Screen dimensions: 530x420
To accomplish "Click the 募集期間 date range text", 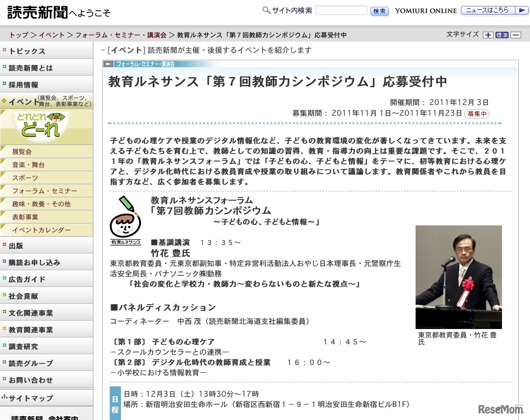I will click(377, 113).
